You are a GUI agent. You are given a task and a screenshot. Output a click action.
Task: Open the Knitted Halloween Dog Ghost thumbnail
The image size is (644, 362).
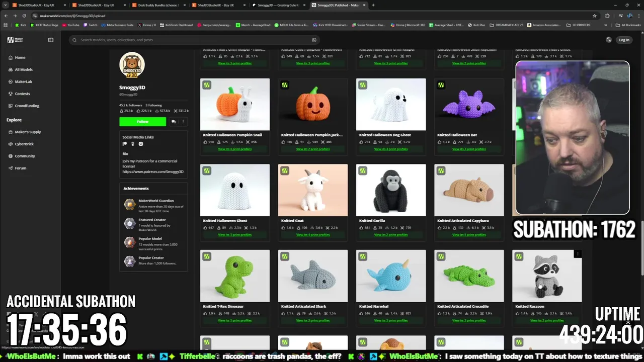pyautogui.click(x=391, y=105)
